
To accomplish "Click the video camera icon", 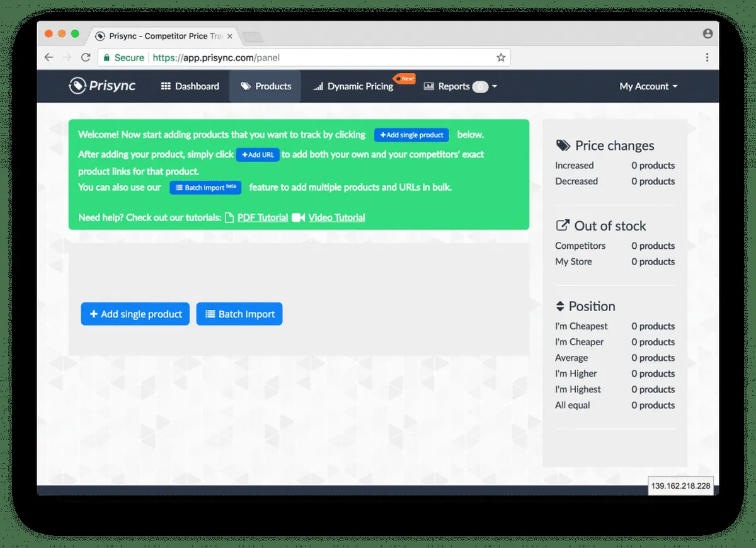I will (x=298, y=217).
